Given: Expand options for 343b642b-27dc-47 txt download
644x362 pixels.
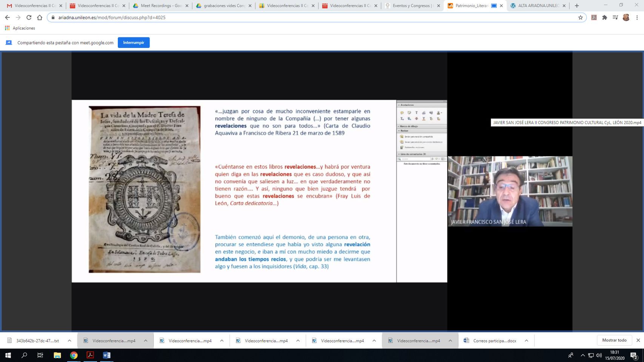Looking at the screenshot, I should pyautogui.click(x=69, y=341).
